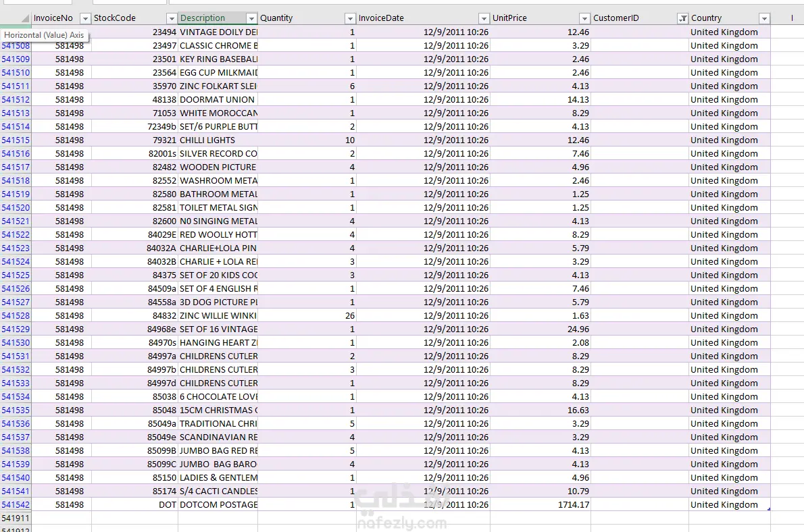The width and height of the screenshot is (804, 532).
Task: Click the SILVER RECORD description cell
Action: click(218, 153)
